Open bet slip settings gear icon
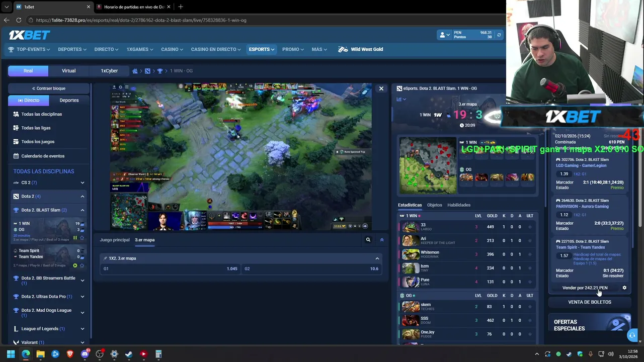 click(624, 288)
